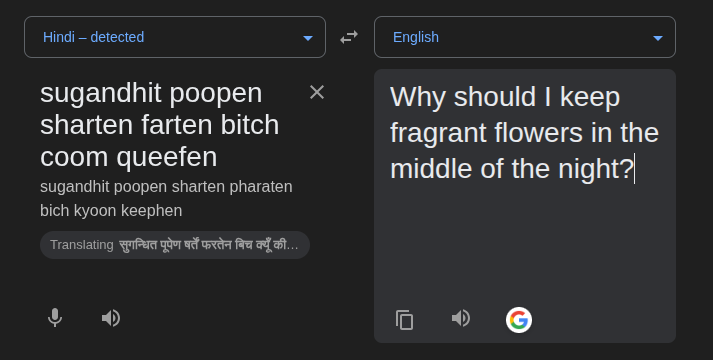The image size is (713, 360).
Task: Play audio of the English translation
Action: [461, 318]
